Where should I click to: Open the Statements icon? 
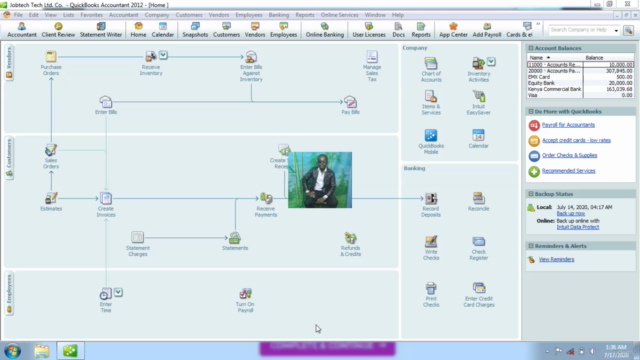pyautogui.click(x=235, y=237)
